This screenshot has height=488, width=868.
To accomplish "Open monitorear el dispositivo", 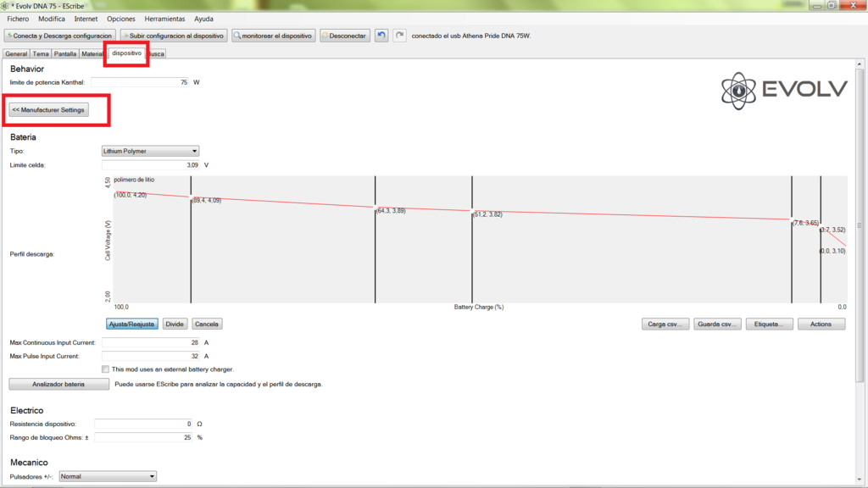I will click(x=274, y=36).
